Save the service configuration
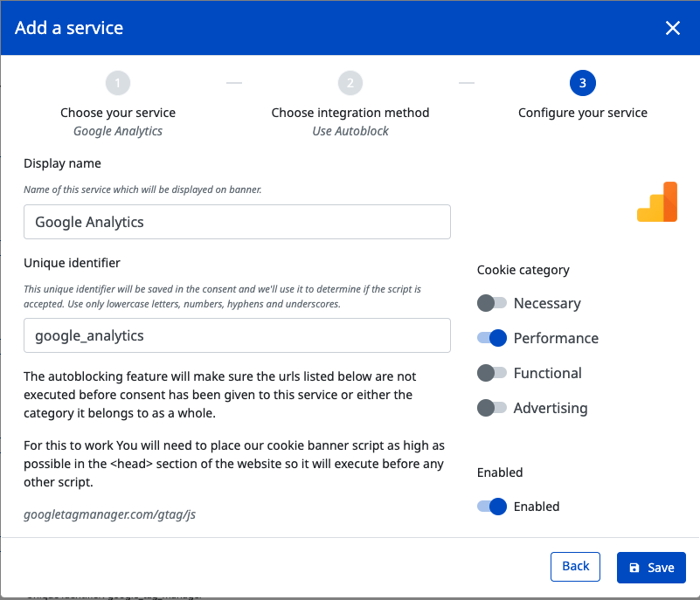Image resolution: width=700 pixels, height=600 pixels. coord(651,568)
